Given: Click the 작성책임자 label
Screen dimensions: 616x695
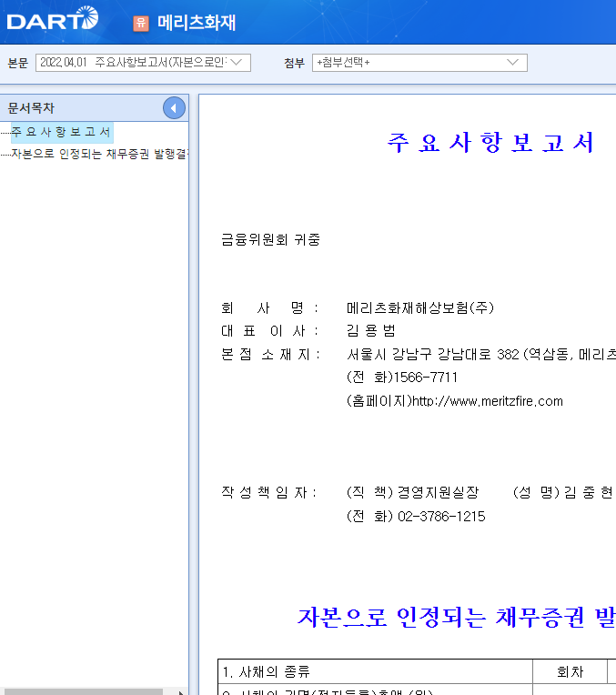Looking at the screenshot, I should tap(268, 492).
